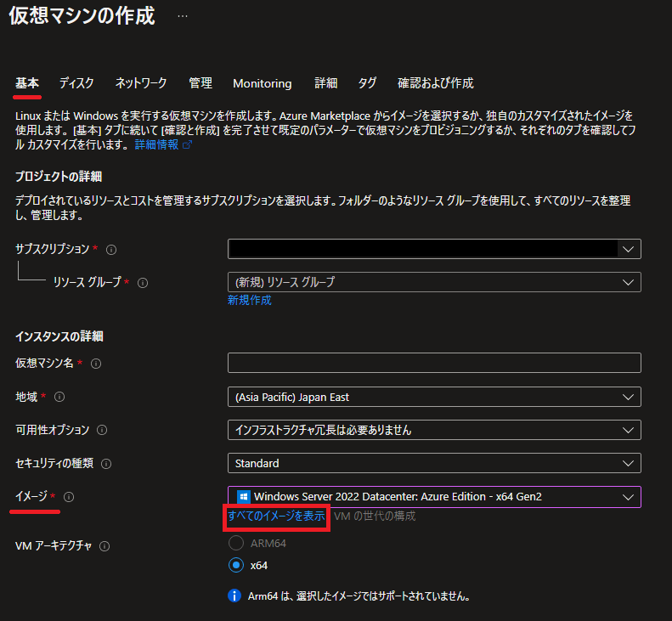Click info icon next to イメージ label
The width and height of the screenshot is (672, 621).
[69, 497]
